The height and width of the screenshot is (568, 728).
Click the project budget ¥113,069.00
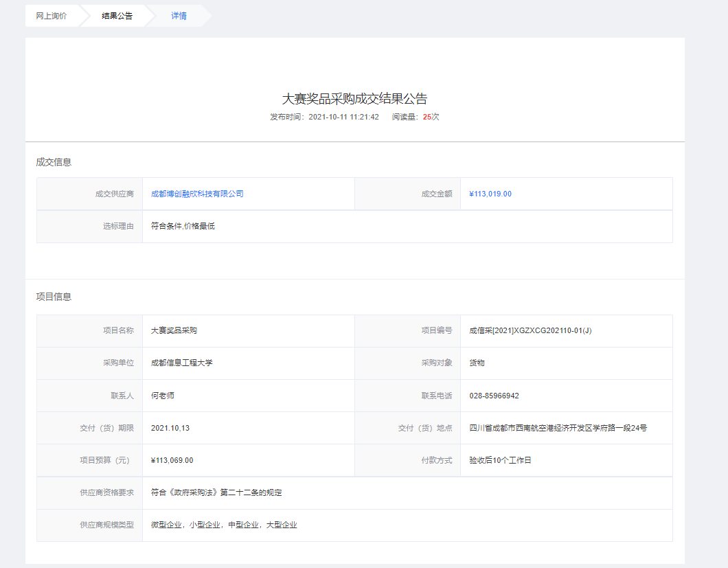pyautogui.click(x=172, y=460)
